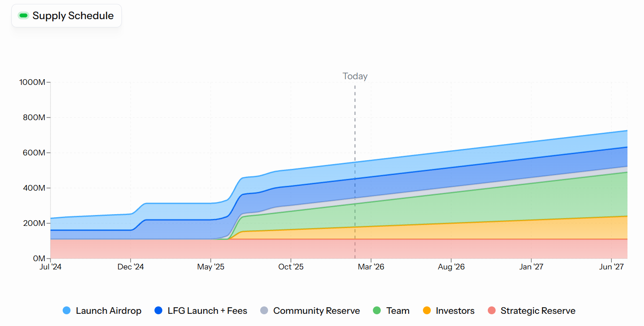Click the green pill icon beside Supply Schedule
644x326 pixels.
(23, 16)
